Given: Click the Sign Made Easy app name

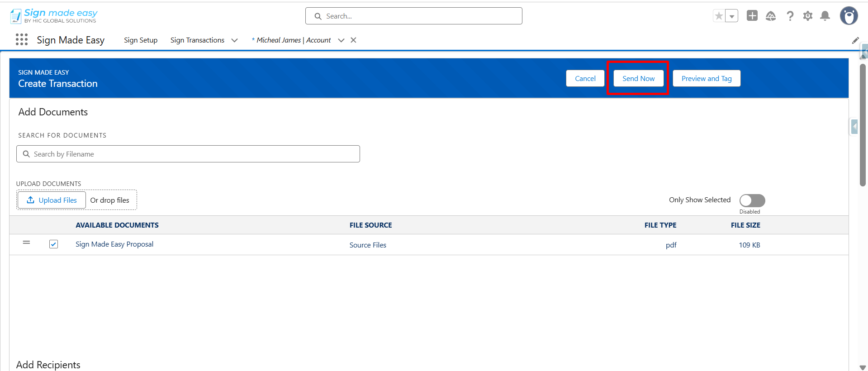Looking at the screenshot, I should click(x=71, y=40).
